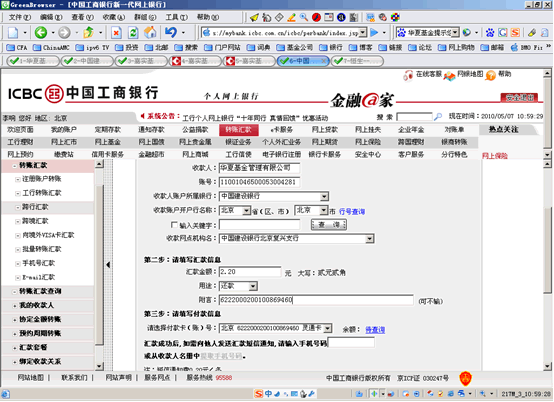
Task: Click the 查询 query button
Action: click(x=329, y=225)
